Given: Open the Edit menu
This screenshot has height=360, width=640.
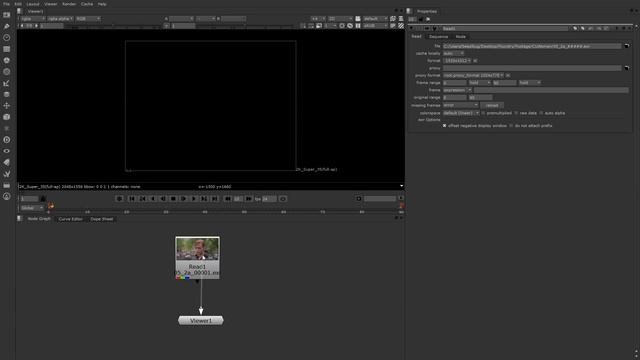Looking at the screenshot, I should pos(18,4).
